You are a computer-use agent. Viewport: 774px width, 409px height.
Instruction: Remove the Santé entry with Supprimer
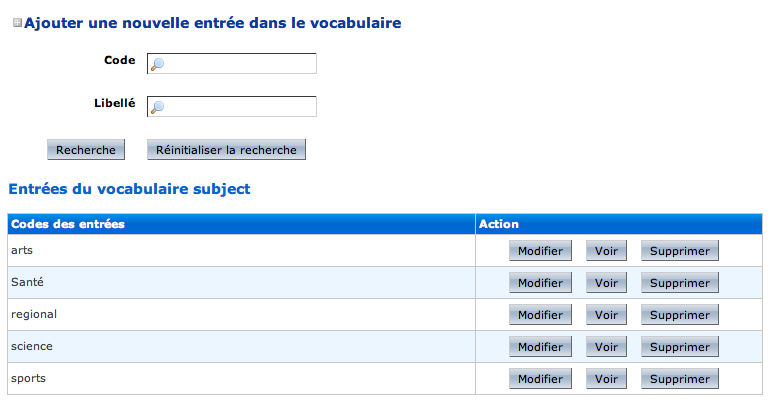click(x=679, y=283)
